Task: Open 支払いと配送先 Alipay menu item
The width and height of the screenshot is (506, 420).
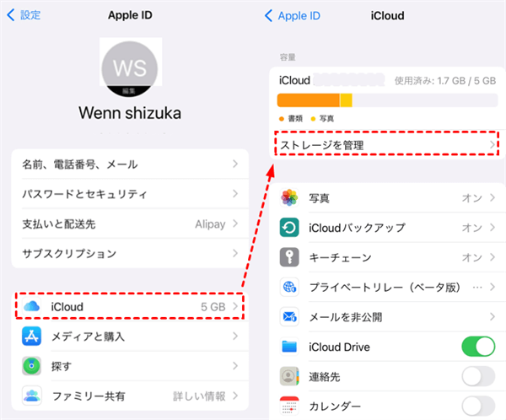Action: pos(130,223)
